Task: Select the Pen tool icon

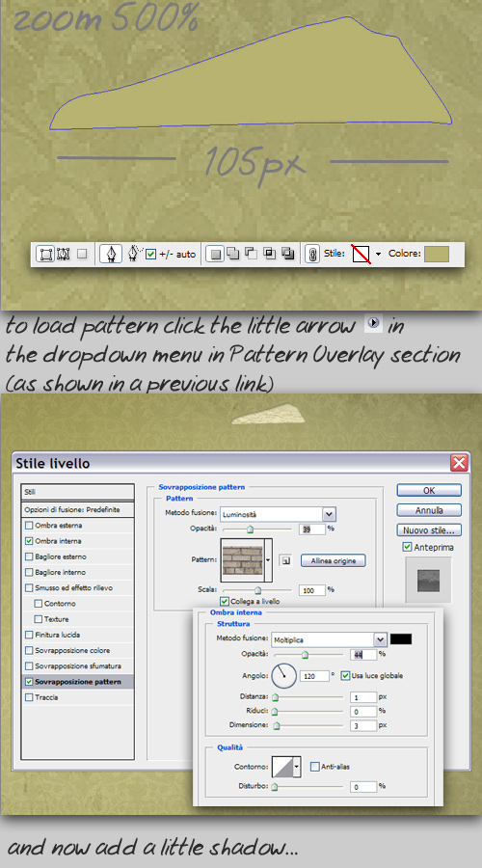Action: (111, 254)
